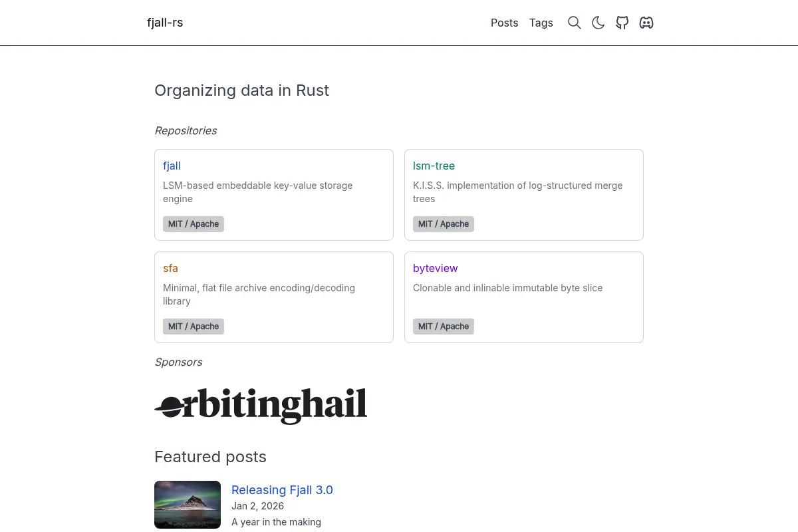Click the orbitinghail sponsor logo
Viewport: 798px width, 532px height.
tap(261, 405)
